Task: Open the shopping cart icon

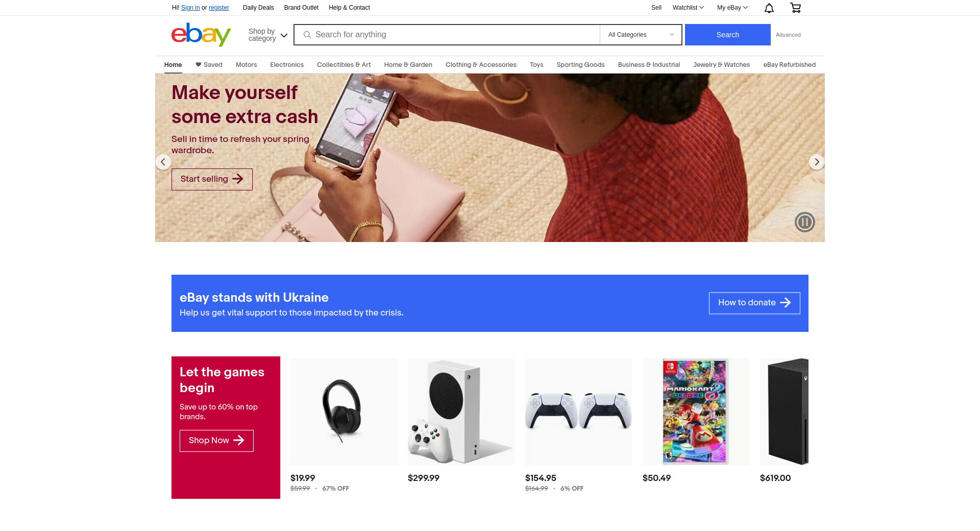Action: coord(795,8)
